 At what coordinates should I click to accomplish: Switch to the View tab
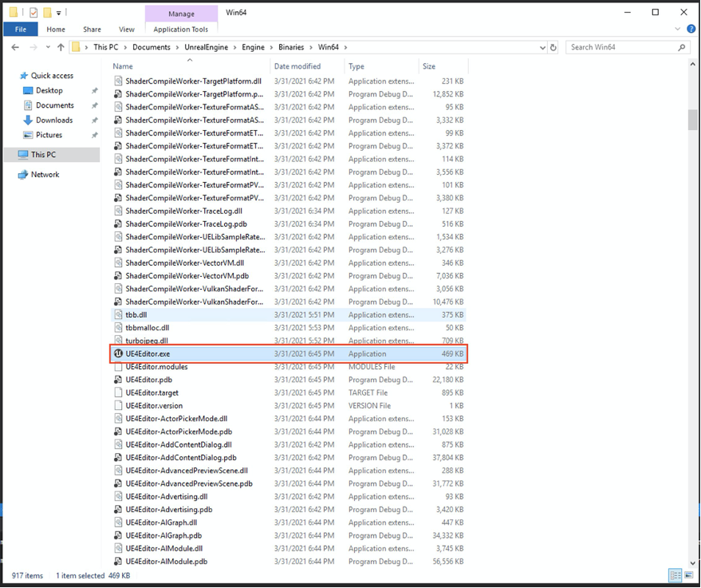coord(127,29)
